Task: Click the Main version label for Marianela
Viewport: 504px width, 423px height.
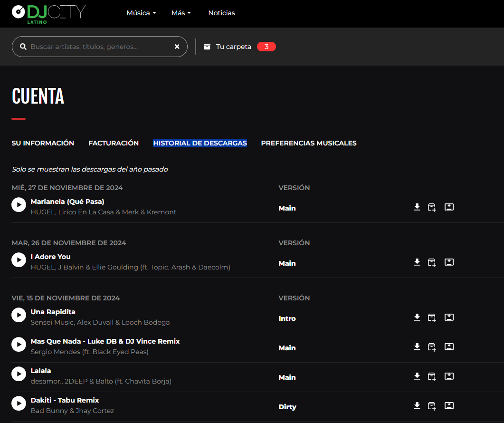Action: coord(287,208)
